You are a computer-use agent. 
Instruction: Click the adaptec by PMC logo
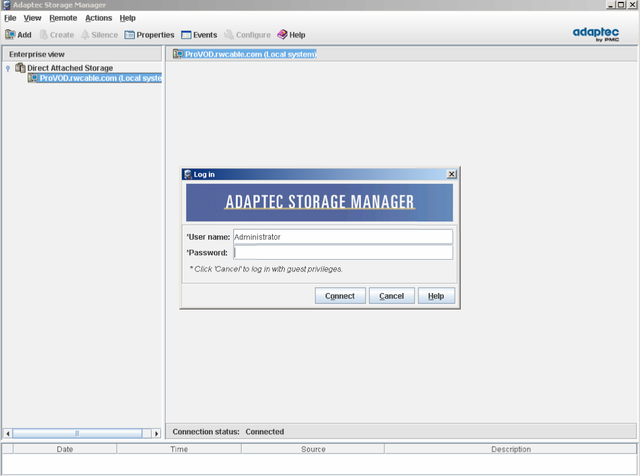596,34
